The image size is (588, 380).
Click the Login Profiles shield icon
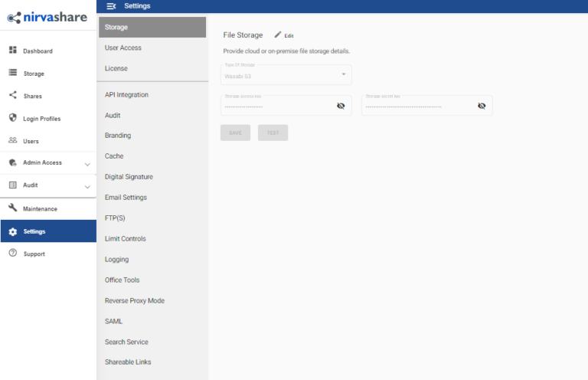[13, 119]
